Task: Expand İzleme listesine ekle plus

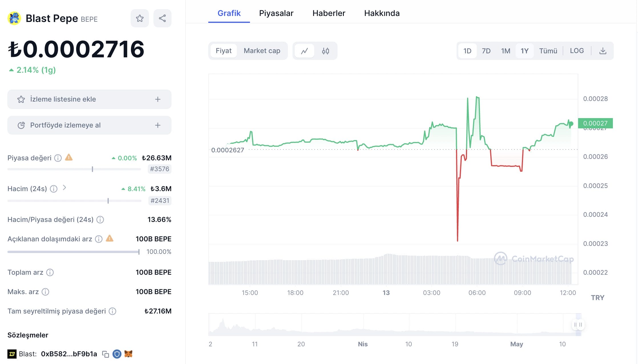Action: [158, 99]
